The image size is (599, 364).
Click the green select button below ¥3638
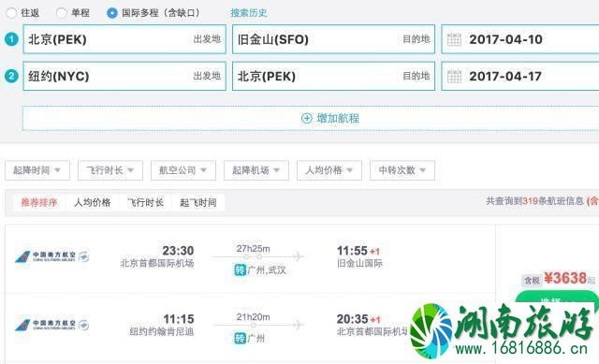pyautogui.click(x=556, y=298)
